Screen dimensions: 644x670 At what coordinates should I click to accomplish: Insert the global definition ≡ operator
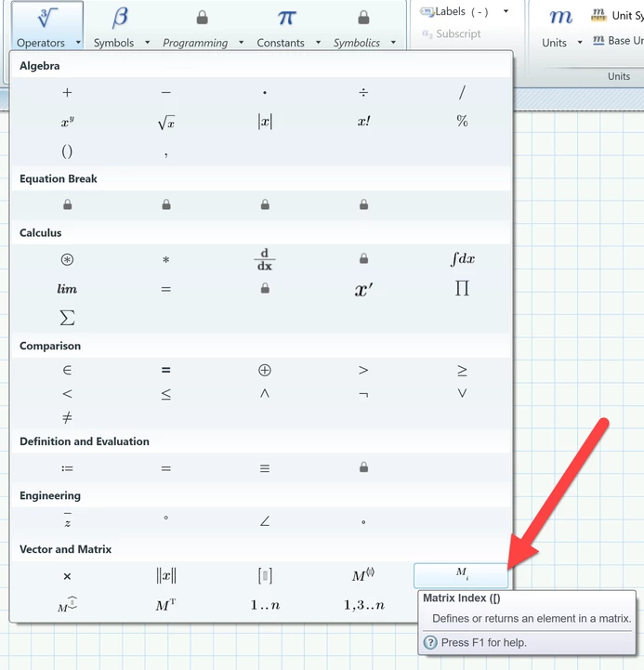[x=265, y=468]
